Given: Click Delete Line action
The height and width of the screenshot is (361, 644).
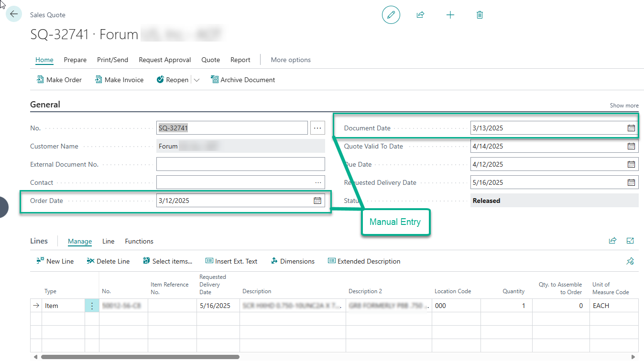Looking at the screenshot, I should [x=108, y=261].
